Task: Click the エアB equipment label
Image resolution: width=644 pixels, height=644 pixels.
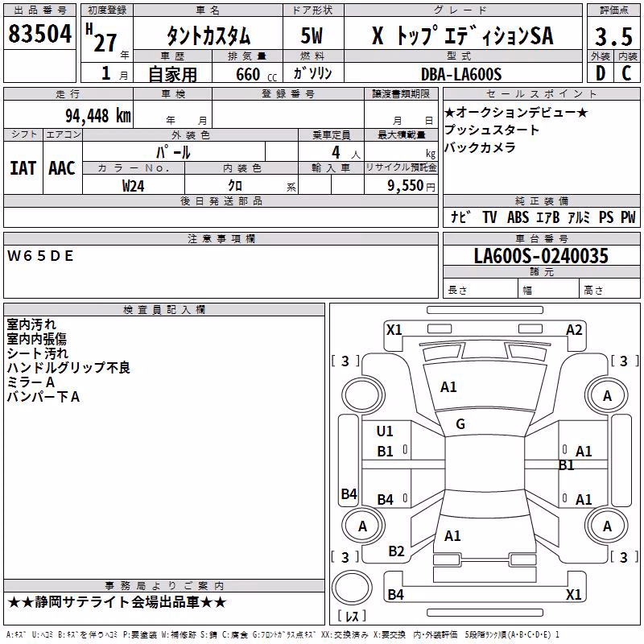Action: tap(548, 217)
